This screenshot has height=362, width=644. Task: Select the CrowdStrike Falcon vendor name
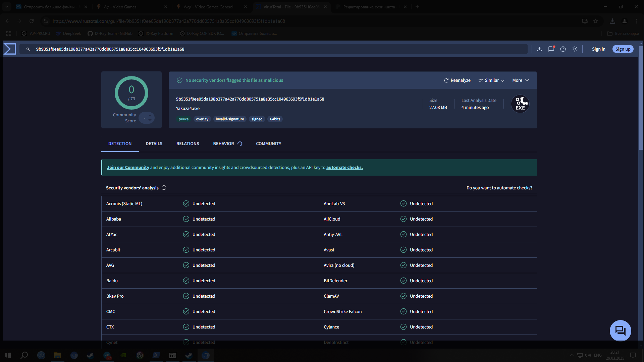click(x=342, y=311)
